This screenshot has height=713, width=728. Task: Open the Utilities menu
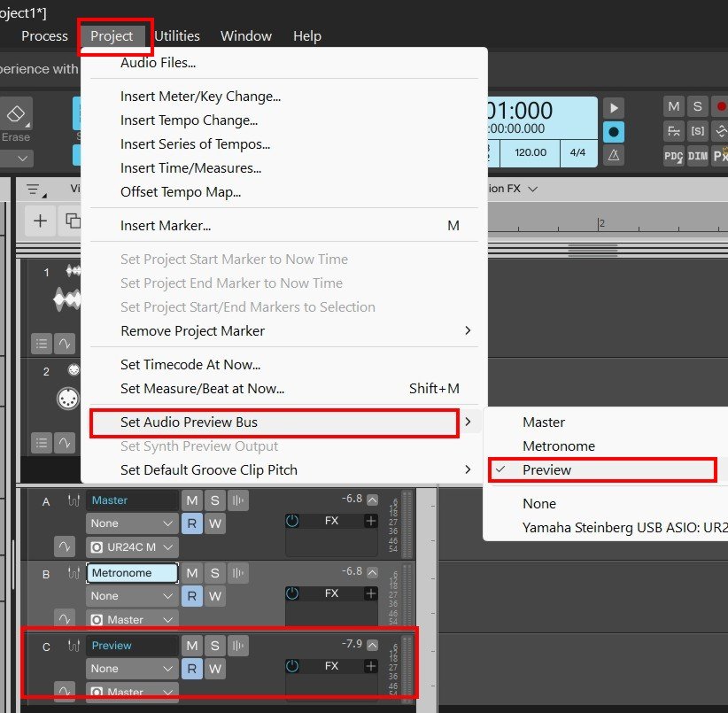click(x=177, y=36)
